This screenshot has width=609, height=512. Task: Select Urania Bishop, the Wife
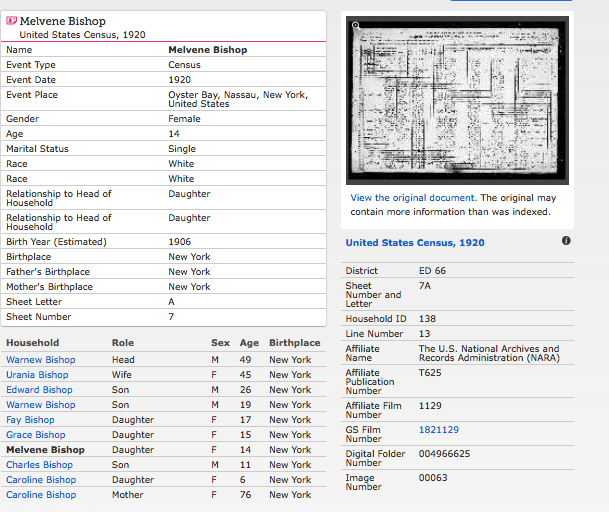tap(38, 375)
